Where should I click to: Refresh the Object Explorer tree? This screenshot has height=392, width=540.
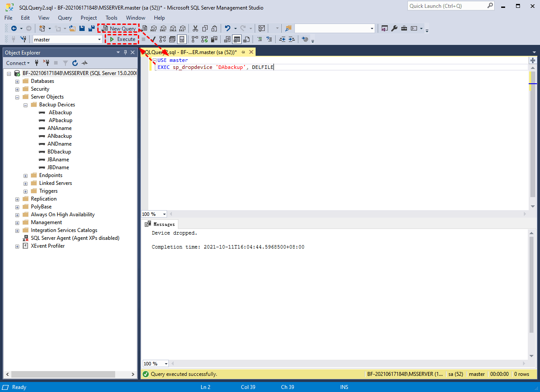75,63
